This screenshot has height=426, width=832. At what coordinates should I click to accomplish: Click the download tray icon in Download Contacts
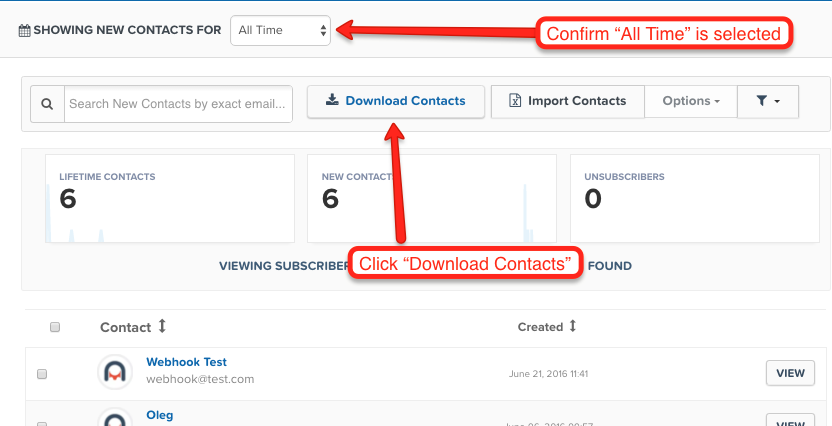point(332,100)
